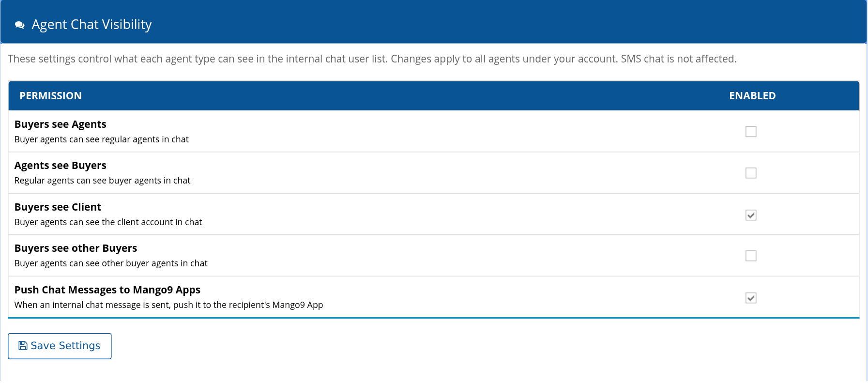Click 'Push Chat Messages to Mango9 Apps' title

tap(107, 290)
